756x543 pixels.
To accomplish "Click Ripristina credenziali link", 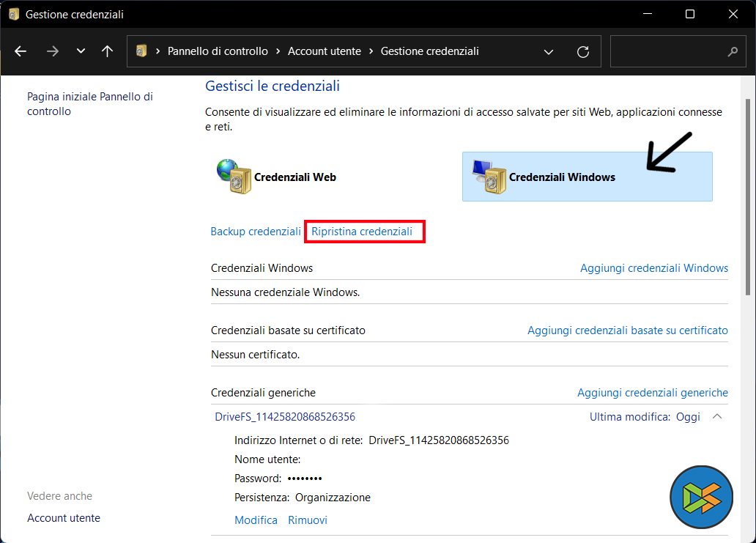I will [x=362, y=232].
